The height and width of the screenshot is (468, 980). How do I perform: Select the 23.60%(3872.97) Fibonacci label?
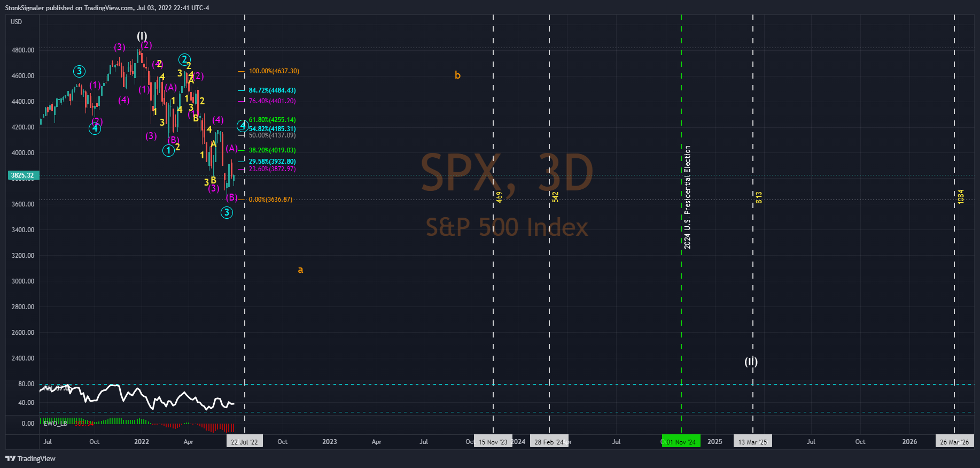(273, 169)
